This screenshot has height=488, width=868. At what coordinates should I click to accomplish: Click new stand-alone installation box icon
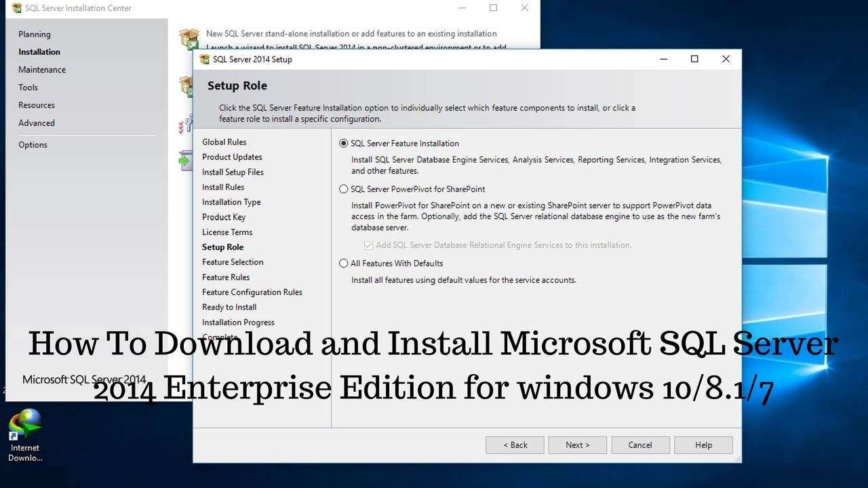coord(189,38)
